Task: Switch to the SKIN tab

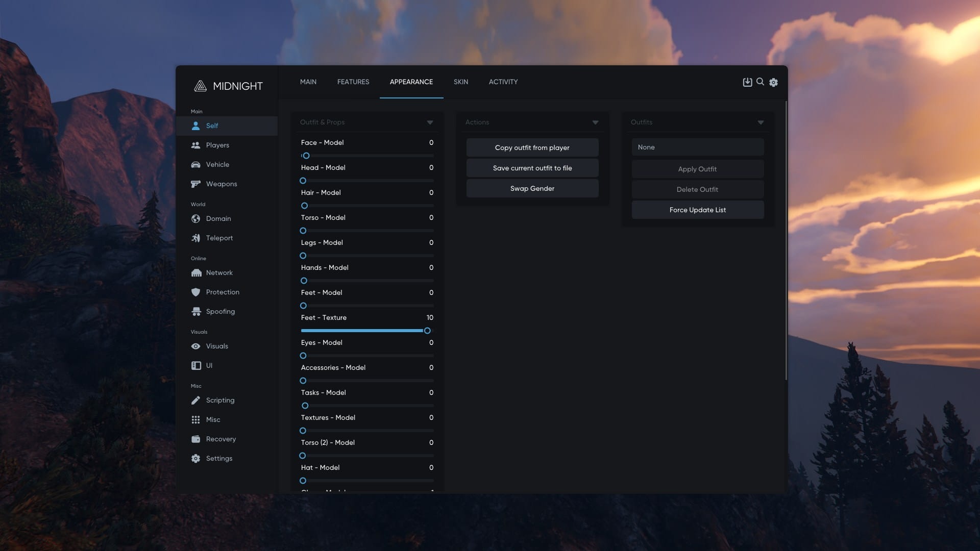Action: coord(461,82)
